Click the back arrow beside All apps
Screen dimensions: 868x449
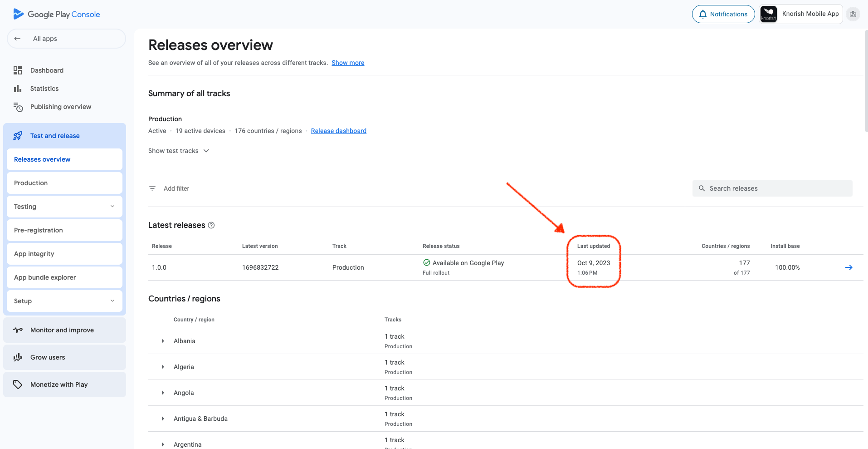(x=17, y=39)
